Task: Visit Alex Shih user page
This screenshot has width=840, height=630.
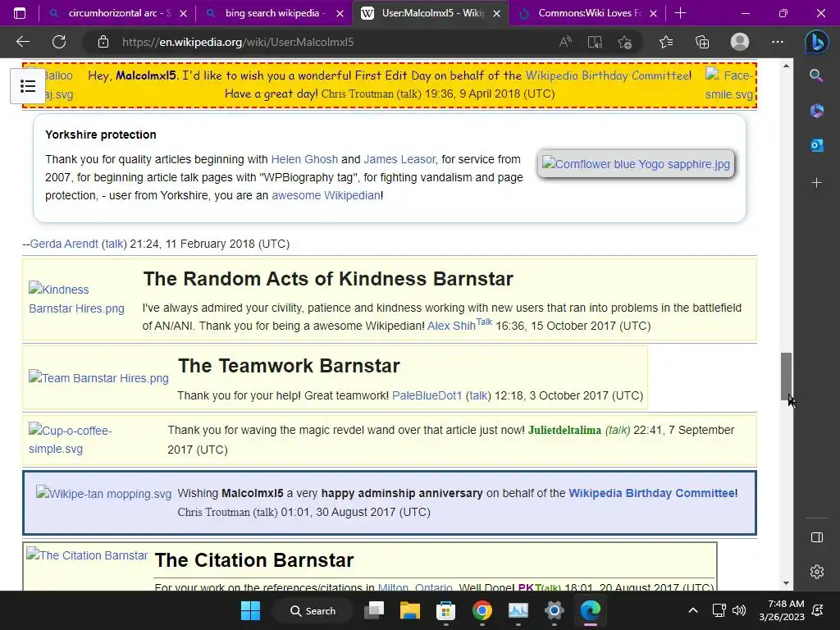Action: pyautogui.click(x=451, y=326)
